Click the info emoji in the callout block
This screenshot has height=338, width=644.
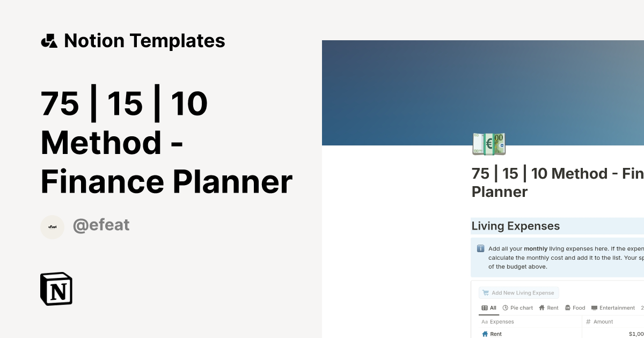coord(480,248)
